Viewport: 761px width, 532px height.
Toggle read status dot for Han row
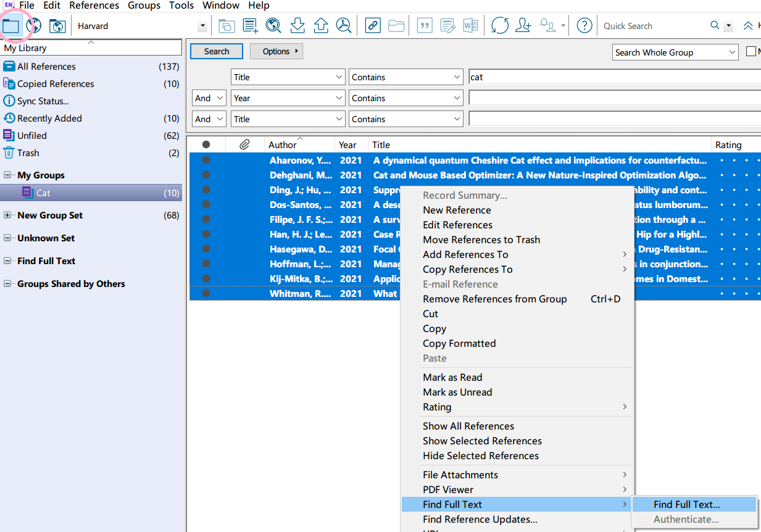tap(206, 235)
